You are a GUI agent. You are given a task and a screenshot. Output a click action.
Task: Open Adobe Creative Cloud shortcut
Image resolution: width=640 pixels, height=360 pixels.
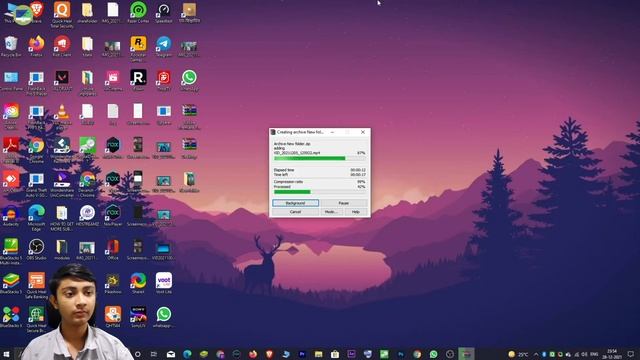pyautogui.click(x=11, y=116)
